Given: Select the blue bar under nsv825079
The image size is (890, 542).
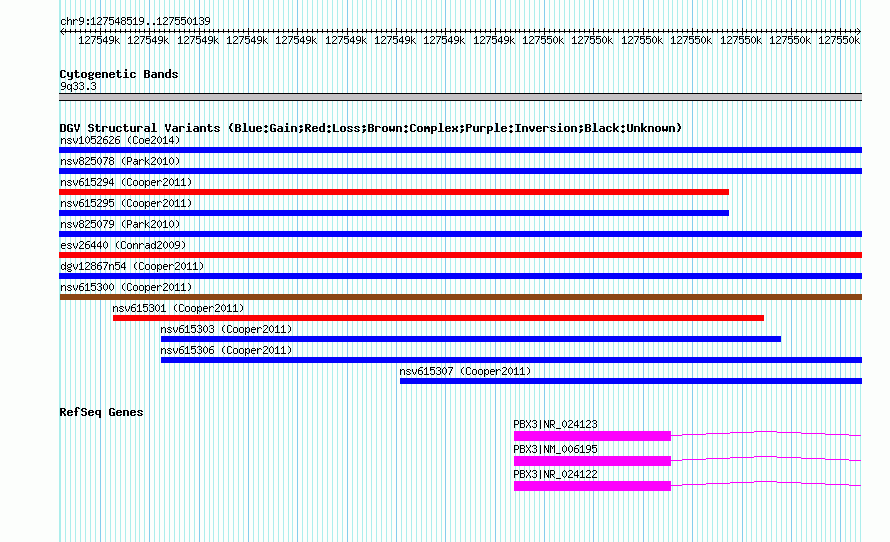Looking at the screenshot, I should coord(460,234).
